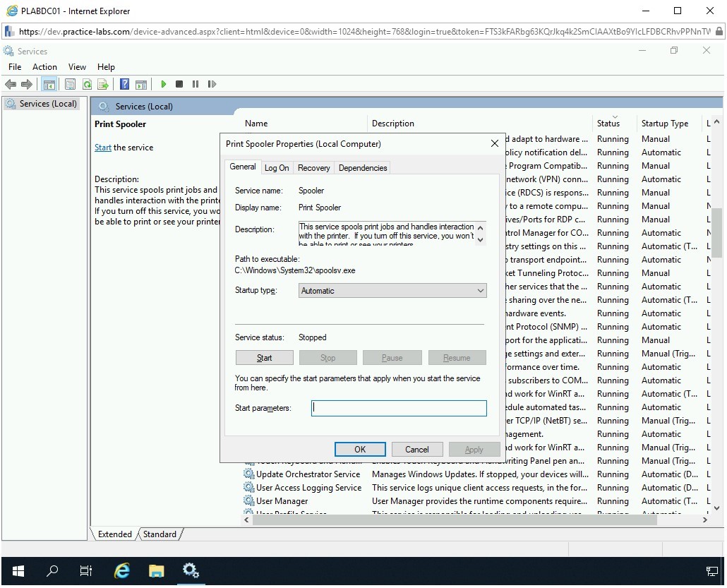Click the green Start Service toolbar icon
This screenshot has height=588, width=727.
[x=163, y=84]
